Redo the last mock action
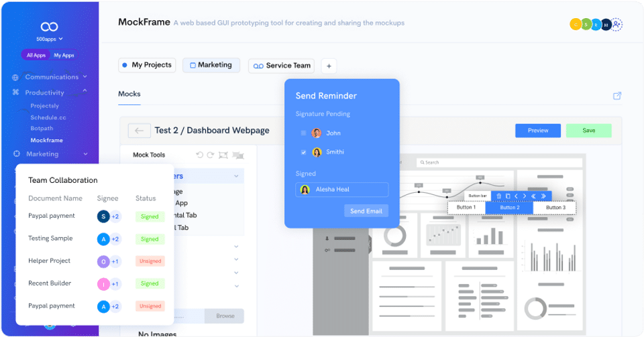 210,155
